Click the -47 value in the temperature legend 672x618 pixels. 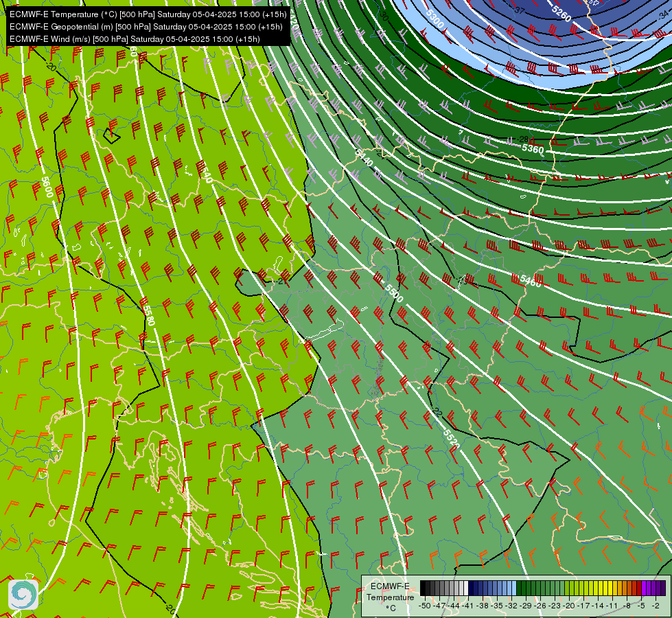(x=439, y=606)
